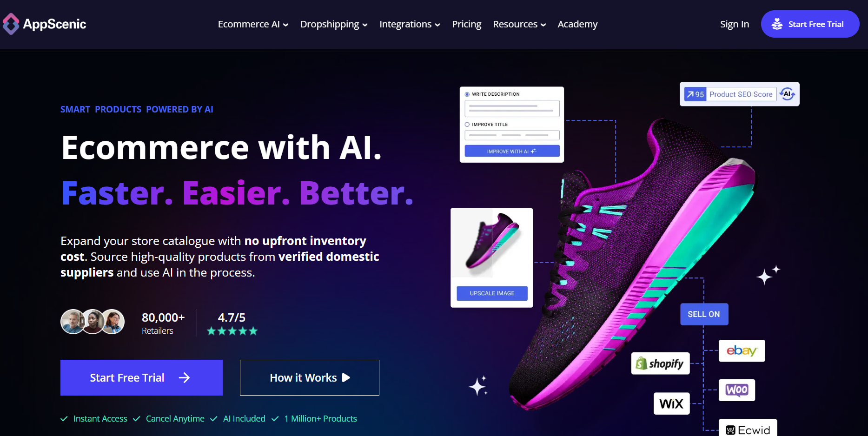Select the Write Description radio option
This screenshot has height=436, width=868.
pyautogui.click(x=467, y=94)
